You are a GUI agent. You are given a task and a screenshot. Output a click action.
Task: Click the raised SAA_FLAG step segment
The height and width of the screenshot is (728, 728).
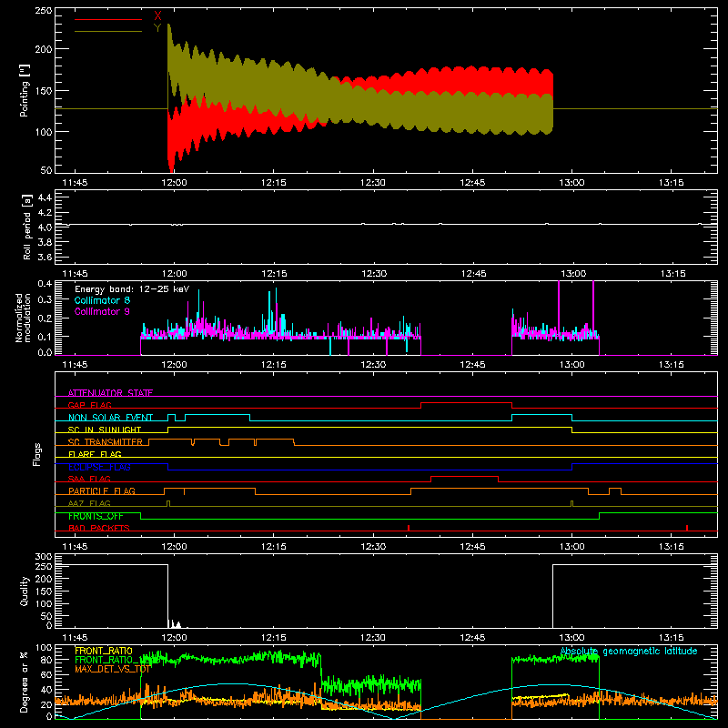[x=464, y=476]
